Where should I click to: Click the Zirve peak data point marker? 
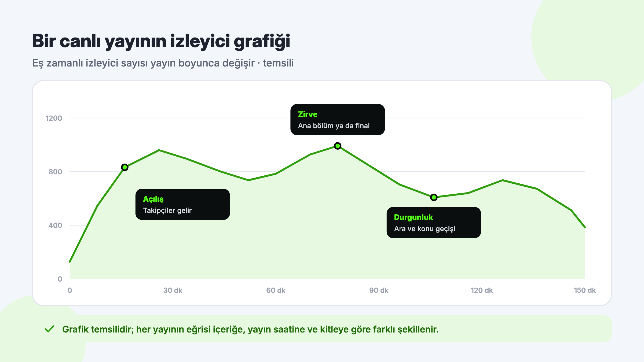click(x=338, y=146)
